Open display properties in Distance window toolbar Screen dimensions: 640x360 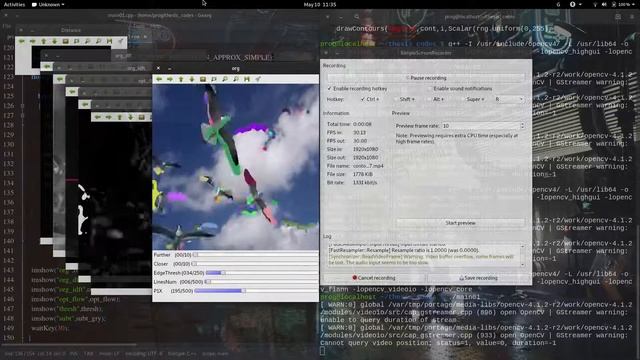120,41
